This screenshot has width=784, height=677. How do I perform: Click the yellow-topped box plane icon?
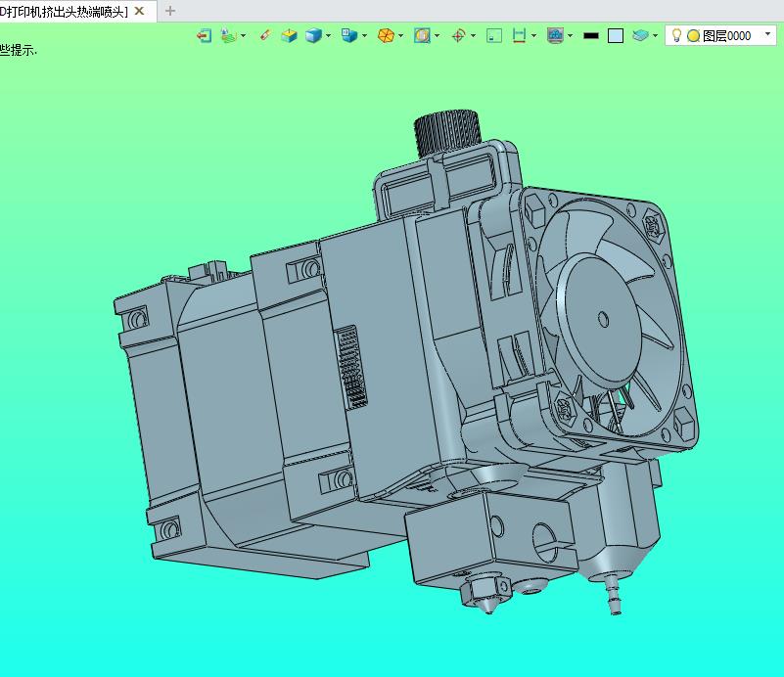click(289, 36)
